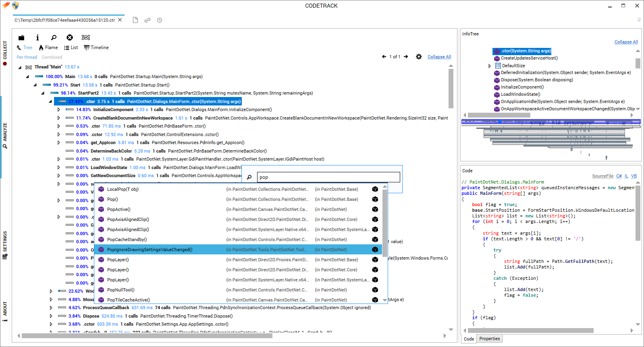Open the SourceFile link
Image resolution: width=644 pixels, height=347 pixels.
tap(603, 176)
